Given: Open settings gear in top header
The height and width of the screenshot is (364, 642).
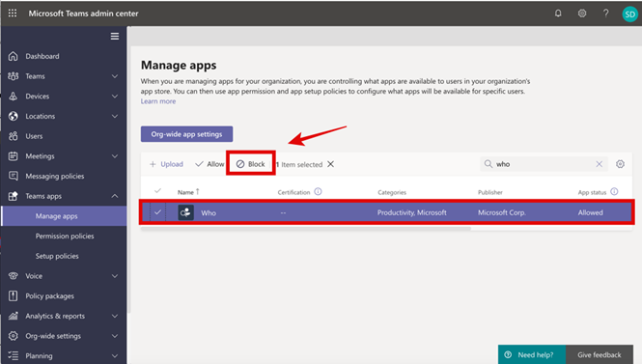Looking at the screenshot, I should 582,14.
